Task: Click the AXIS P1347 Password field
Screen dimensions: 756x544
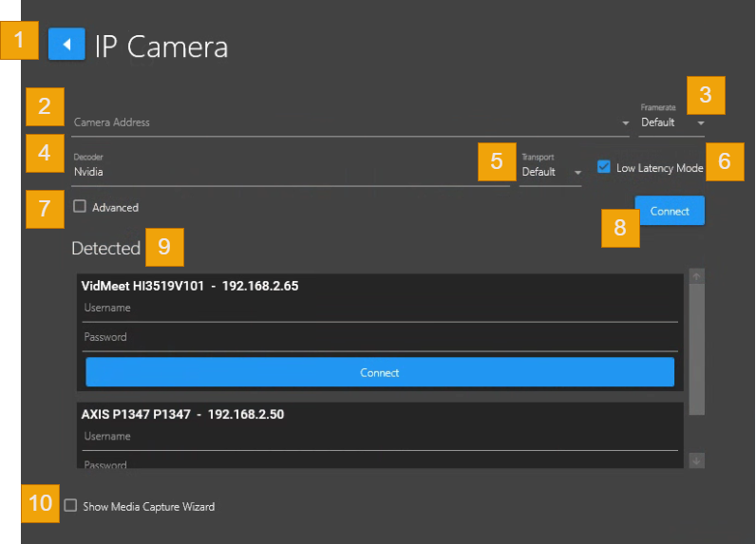Action: 380,463
